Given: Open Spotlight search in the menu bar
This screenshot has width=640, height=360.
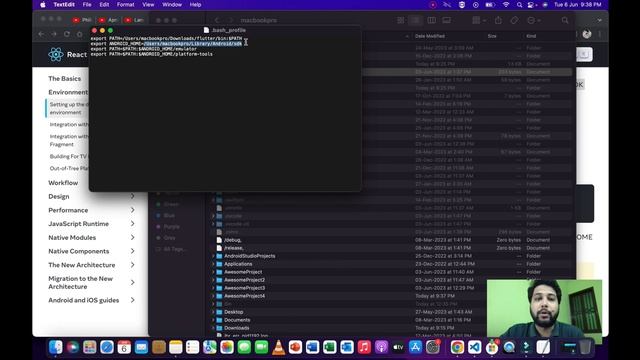Looking at the screenshot, I should 519,4.
